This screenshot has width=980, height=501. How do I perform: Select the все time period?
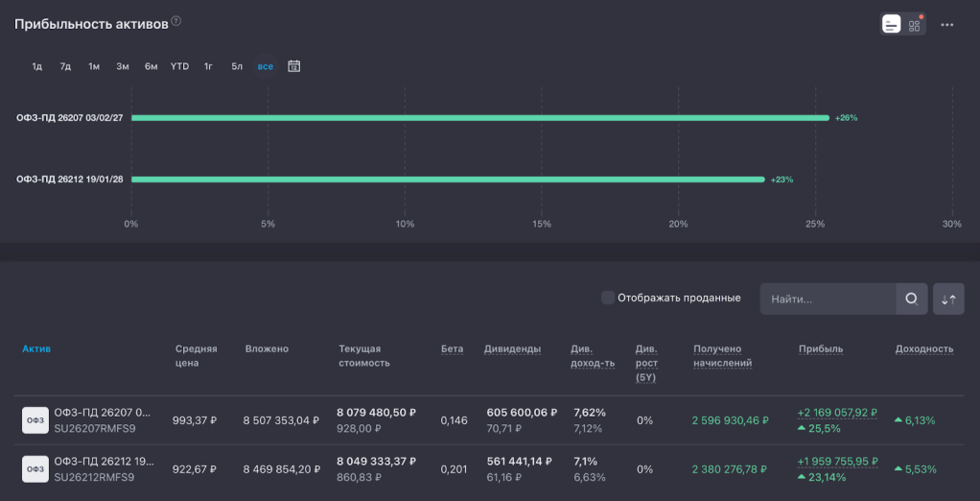click(x=266, y=66)
